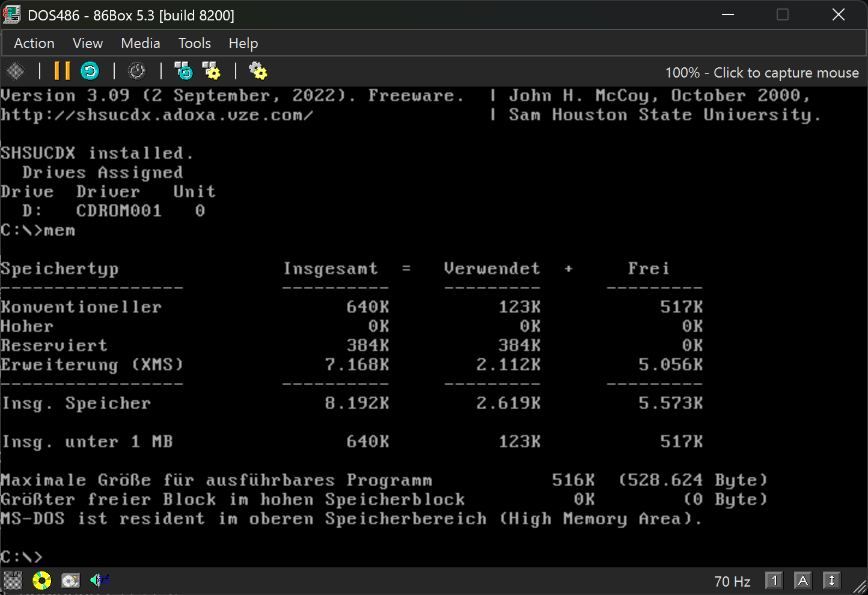
Task: Click the 'Konventioneller' row label
Action: coord(81,307)
